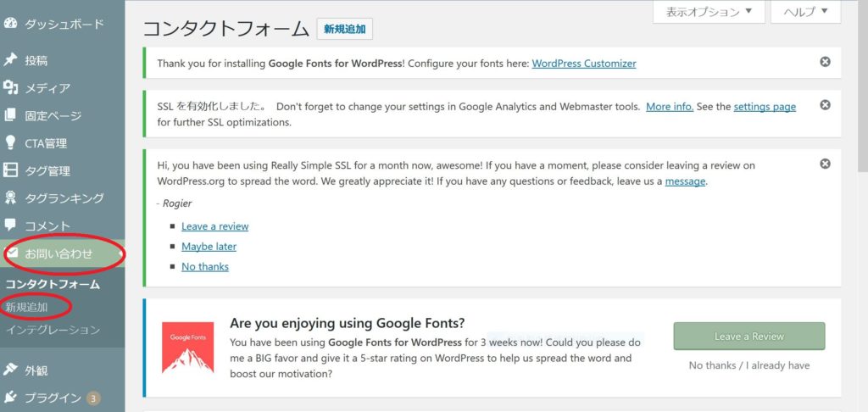Click the コメント speech bubble icon
Screen dimensions: 868x412
[x=10, y=225]
